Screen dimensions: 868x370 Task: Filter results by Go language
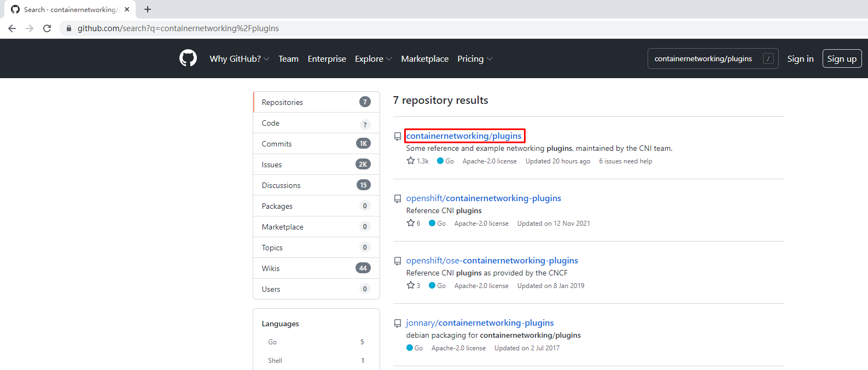(272, 342)
